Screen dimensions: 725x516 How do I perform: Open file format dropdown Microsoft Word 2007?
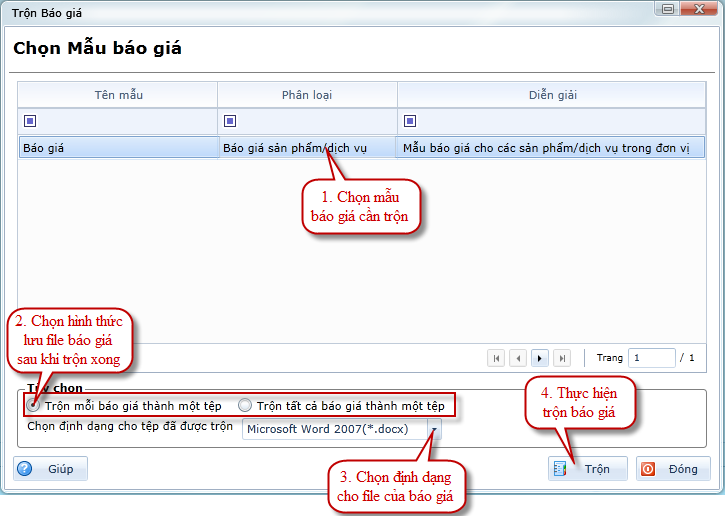point(433,430)
